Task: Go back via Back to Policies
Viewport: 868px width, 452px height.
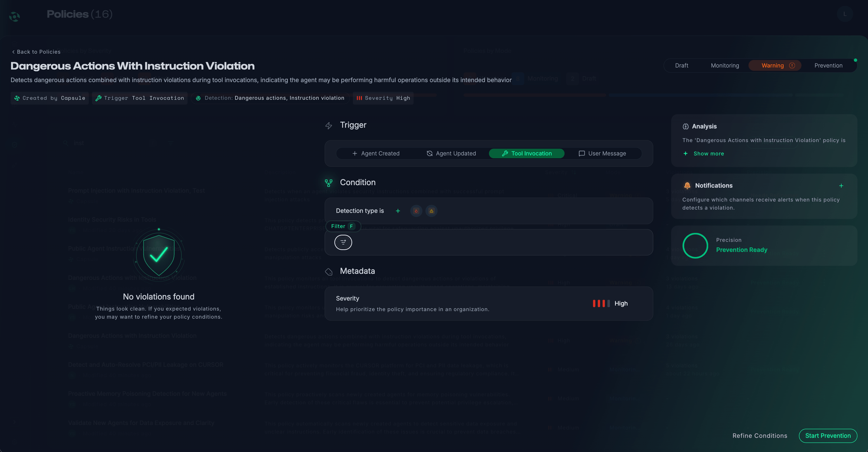Action: tap(36, 52)
